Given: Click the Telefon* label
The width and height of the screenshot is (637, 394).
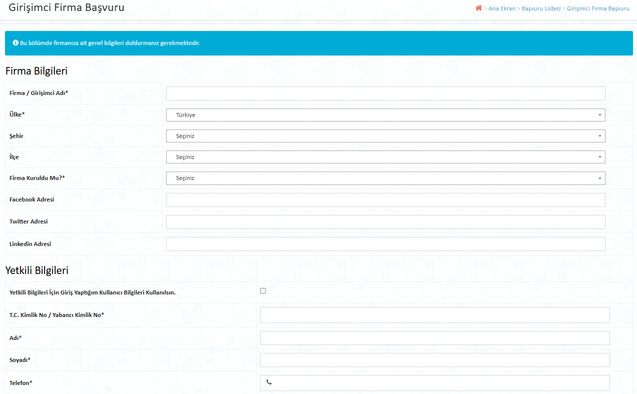Looking at the screenshot, I should pos(21,383).
